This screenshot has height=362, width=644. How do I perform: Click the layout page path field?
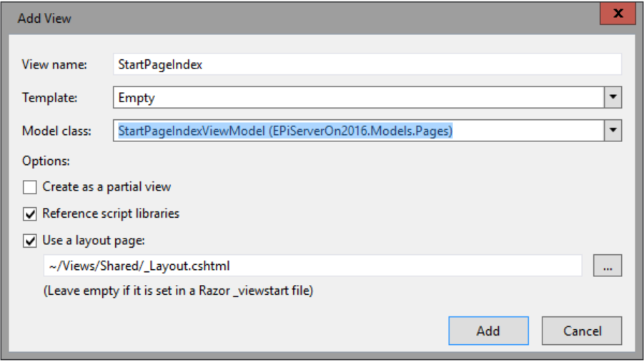(x=312, y=266)
